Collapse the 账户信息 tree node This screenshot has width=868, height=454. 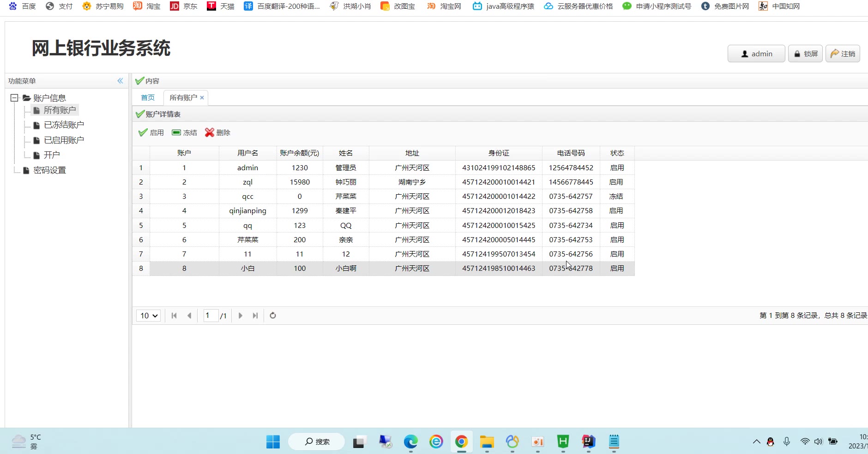(x=14, y=98)
